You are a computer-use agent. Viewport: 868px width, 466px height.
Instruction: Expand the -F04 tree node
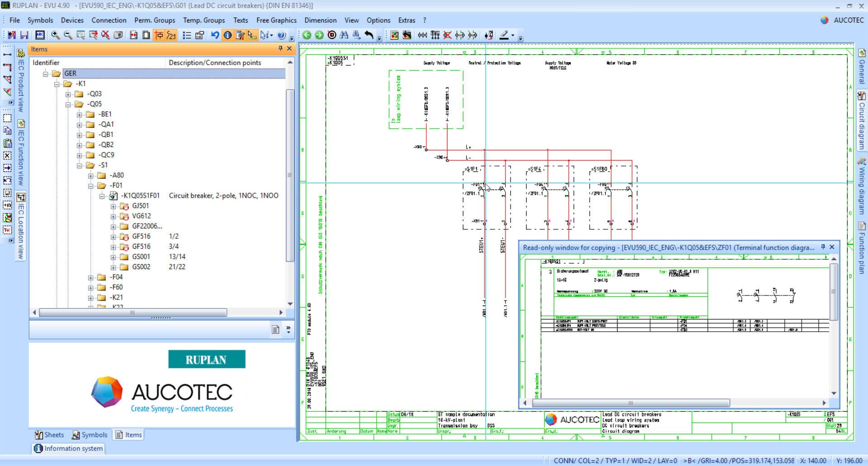(x=90, y=277)
